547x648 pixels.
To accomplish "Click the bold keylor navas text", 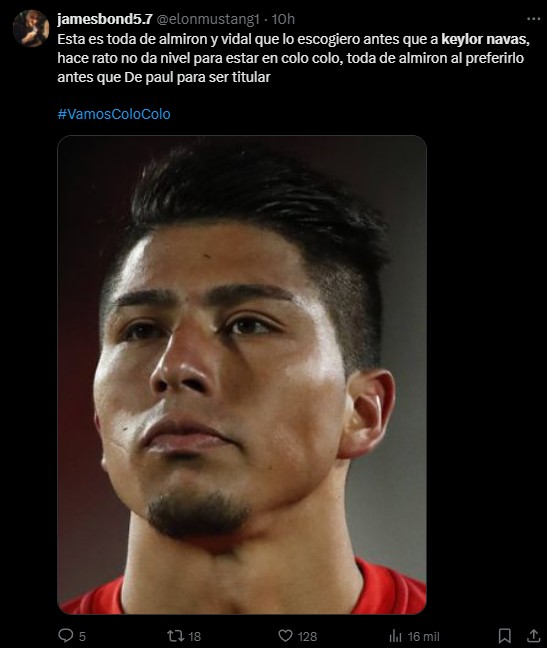I will 485,39.
